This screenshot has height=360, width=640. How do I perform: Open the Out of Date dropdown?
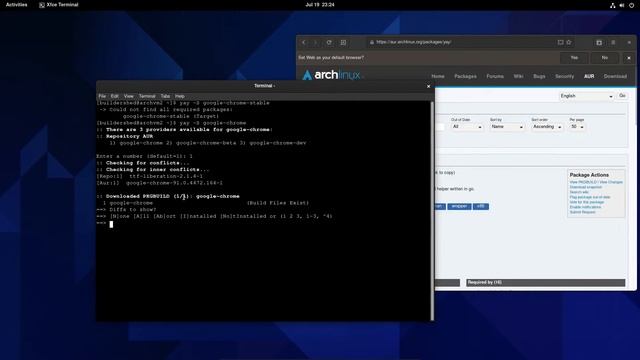tap(467, 127)
